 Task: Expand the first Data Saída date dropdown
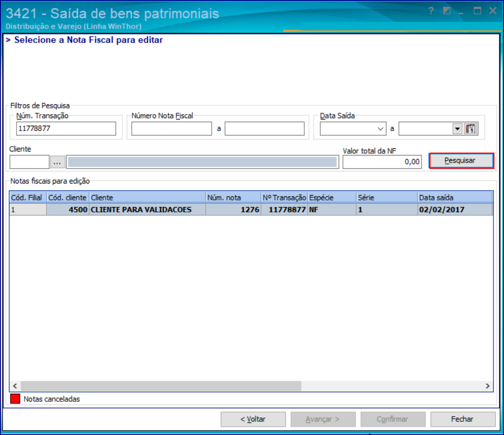tap(380, 129)
